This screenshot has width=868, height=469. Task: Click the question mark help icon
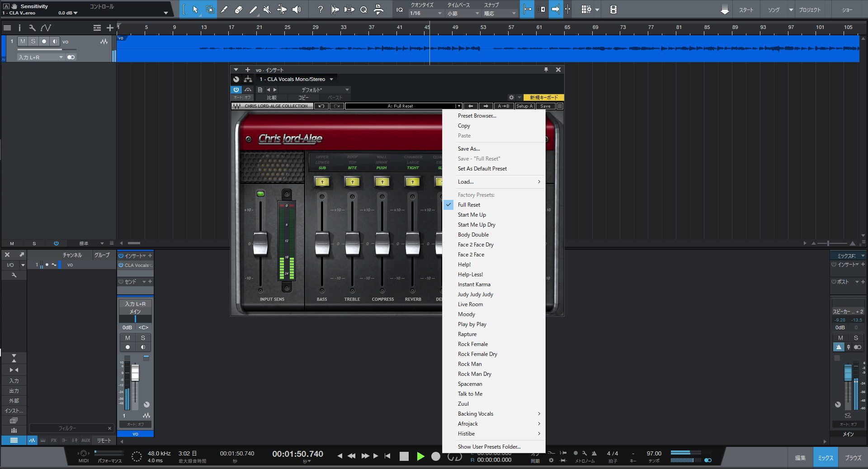tap(321, 9)
